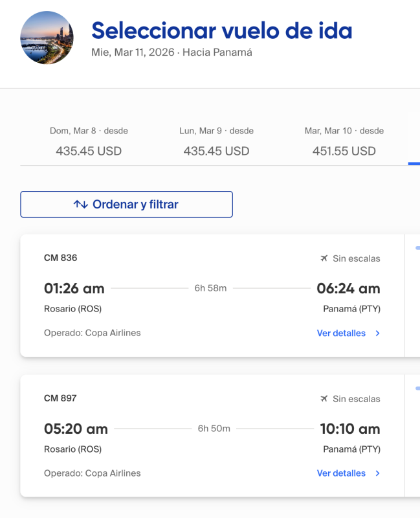This screenshot has width=420, height=518.
Task: Select the flight departing at 05:20 am
Action: [76, 429]
